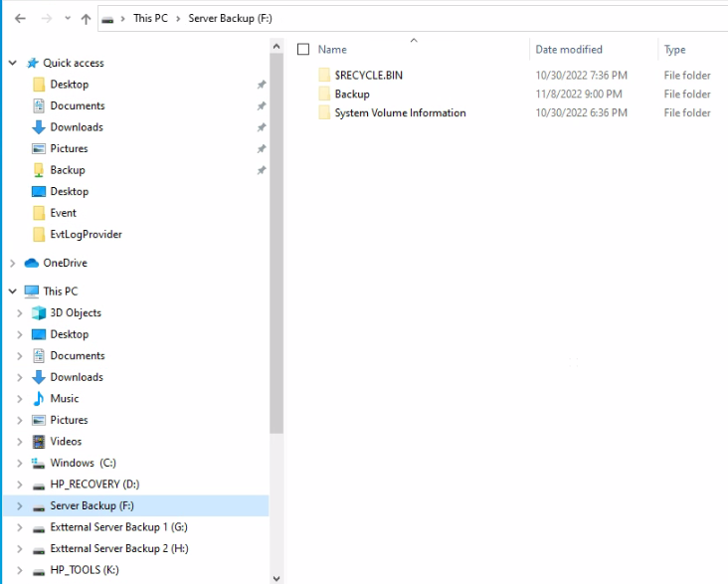The image size is (728, 584).
Task: Click the Quick access star icon
Action: (32, 63)
